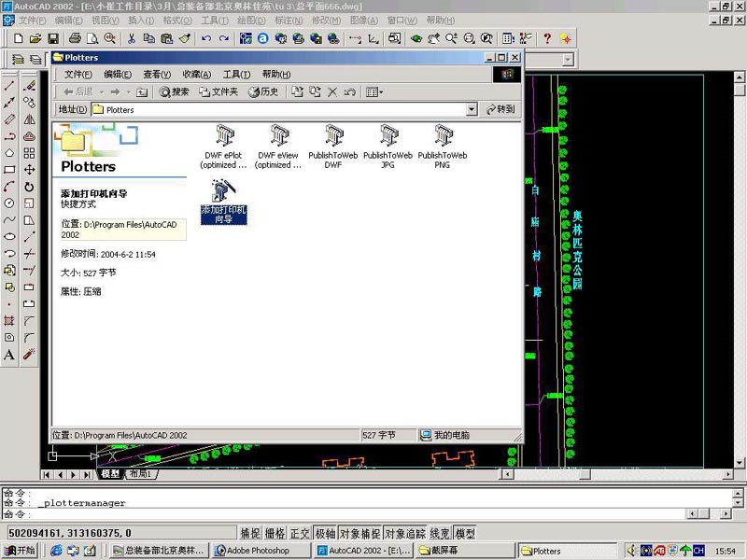Select the Multiline Text A tool
This screenshot has height=560, width=747.
point(9,355)
